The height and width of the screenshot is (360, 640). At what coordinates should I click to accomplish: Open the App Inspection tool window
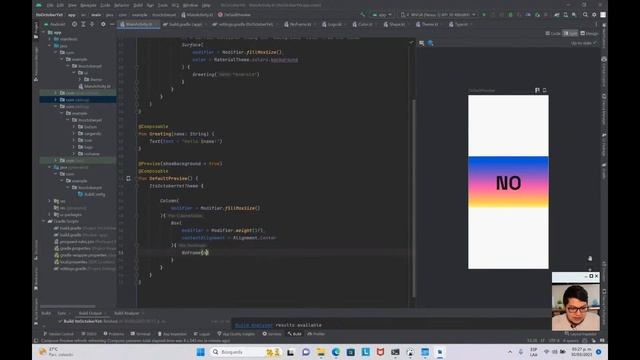point(172,334)
